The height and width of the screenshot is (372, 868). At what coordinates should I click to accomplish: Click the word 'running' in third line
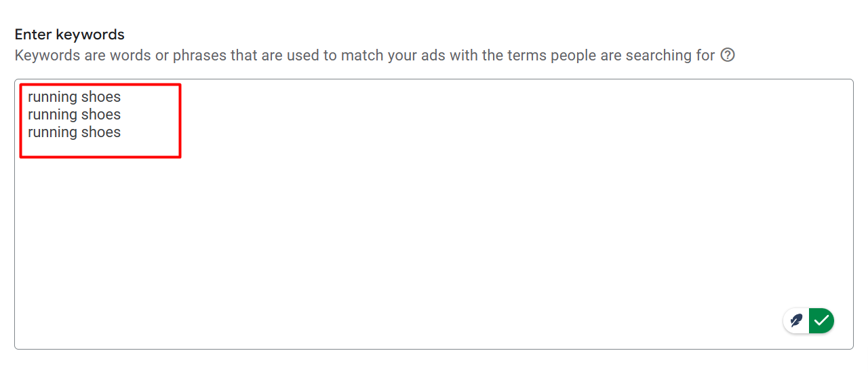pos(52,132)
